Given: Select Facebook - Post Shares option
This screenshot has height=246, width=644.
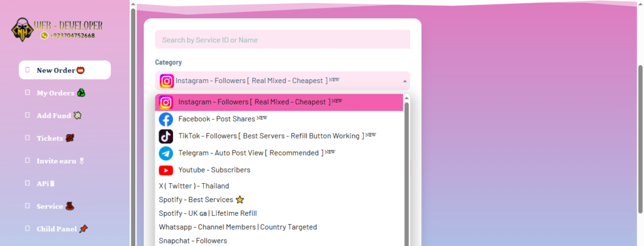Looking at the screenshot, I should pos(279,119).
